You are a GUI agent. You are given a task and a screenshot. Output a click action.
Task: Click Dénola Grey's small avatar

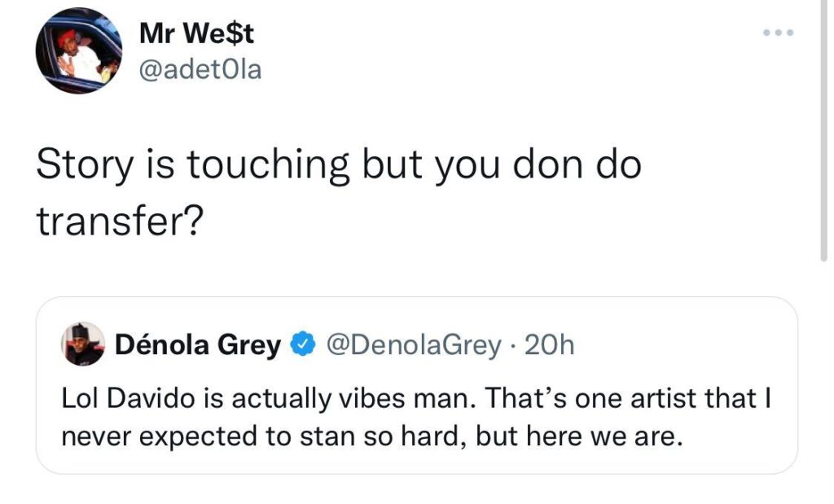(x=83, y=344)
